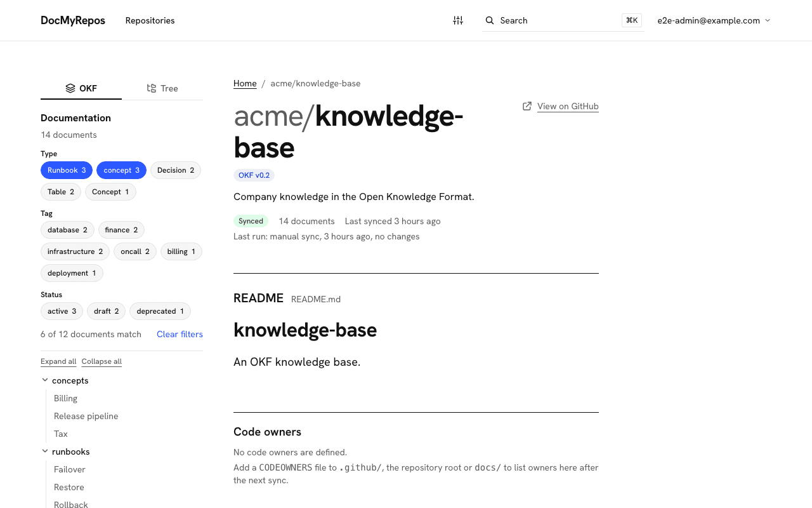812x508 pixels.
Task: Filter by active status
Action: click(x=62, y=311)
